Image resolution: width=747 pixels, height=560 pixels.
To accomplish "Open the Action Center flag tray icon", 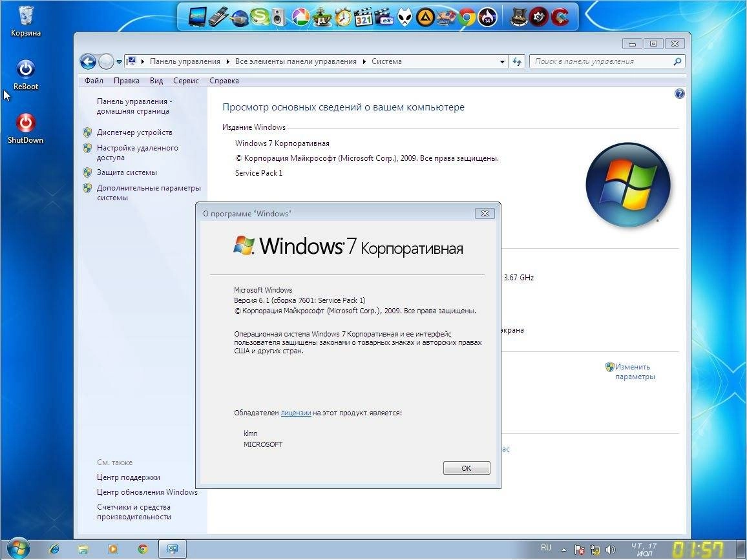I will (x=579, y=550).
